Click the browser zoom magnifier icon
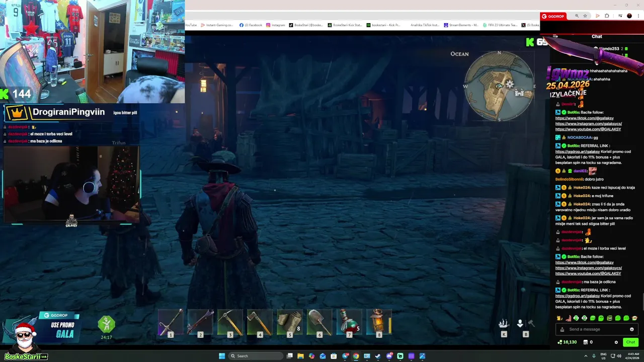This screenshot has width=644, height=362. click(x=577, y=16)
